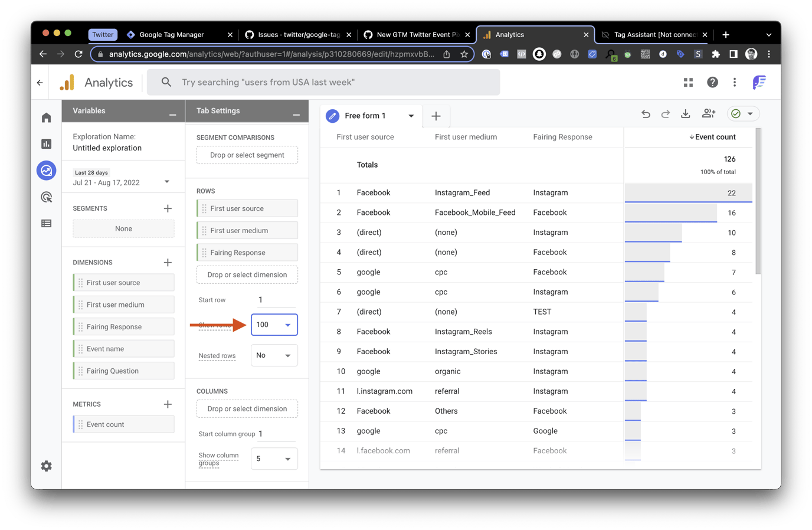Open the browser extensions puzzle icon
This screenshot has height=530, width=812.
pos(716,54)
